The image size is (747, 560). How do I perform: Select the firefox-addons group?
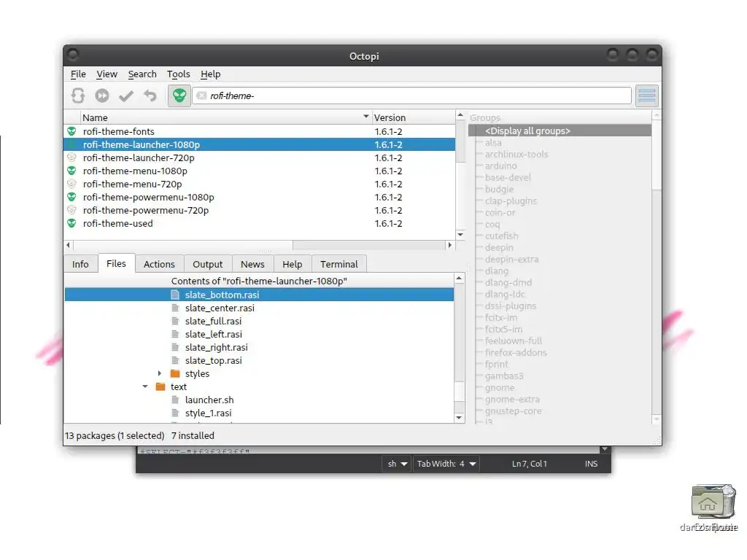click(x=516, y=353)
